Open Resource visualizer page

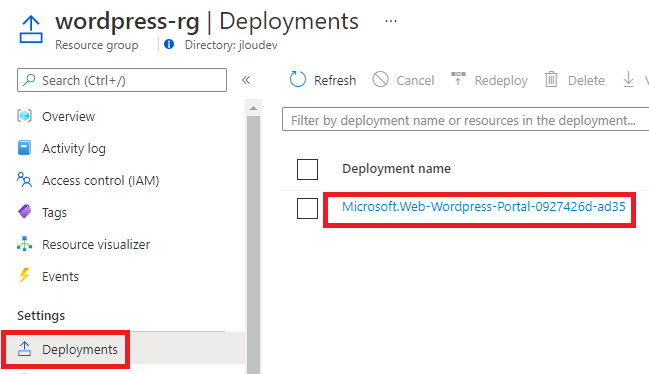(x=96, y=245)
